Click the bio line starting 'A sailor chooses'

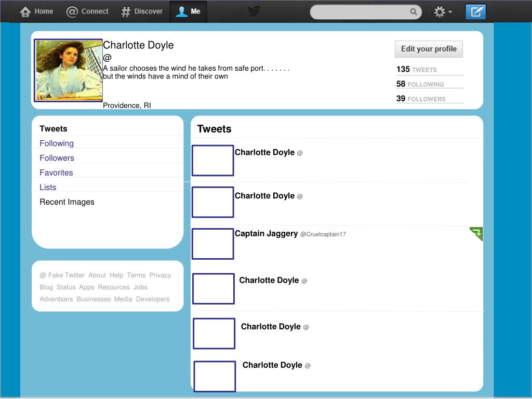pos(196,68)
